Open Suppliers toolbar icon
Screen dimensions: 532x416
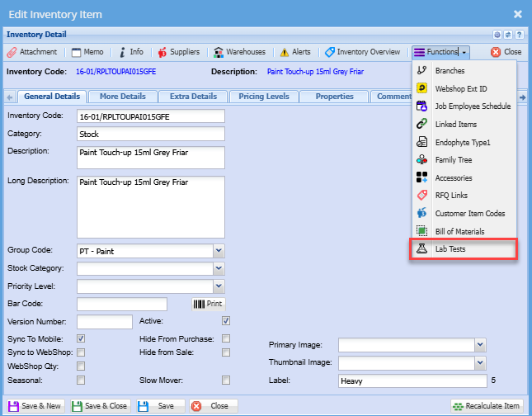point(162,52)
